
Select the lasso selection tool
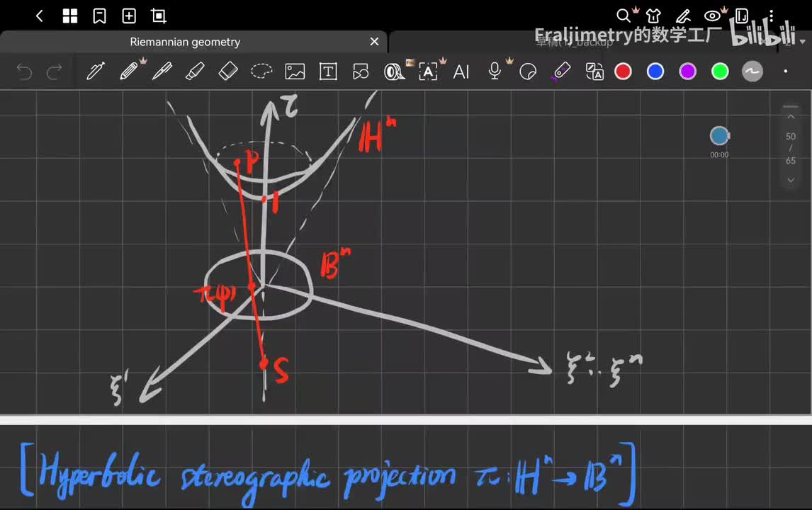(x=261, y=71)
